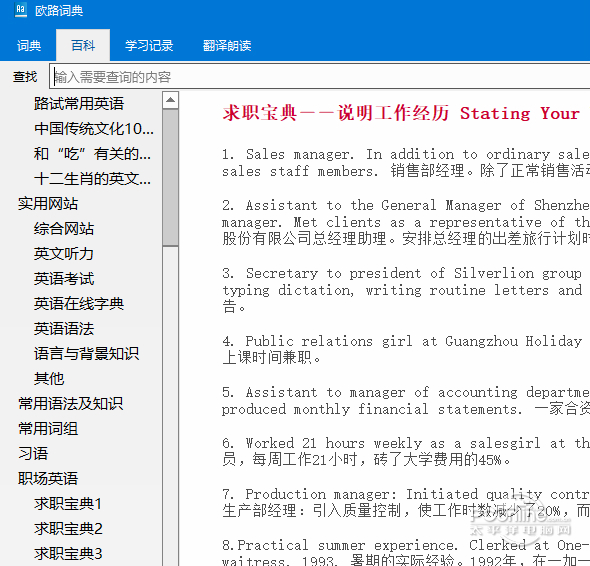The height and width of the screenshot is (566, 590).
Task: Click the sidebar scroll-up arrow
Action: pyautogui.click(x=170, y=100)
